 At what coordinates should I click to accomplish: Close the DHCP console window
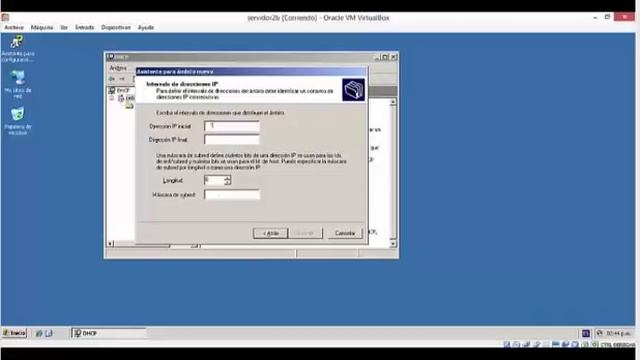(x=394, y=57)
